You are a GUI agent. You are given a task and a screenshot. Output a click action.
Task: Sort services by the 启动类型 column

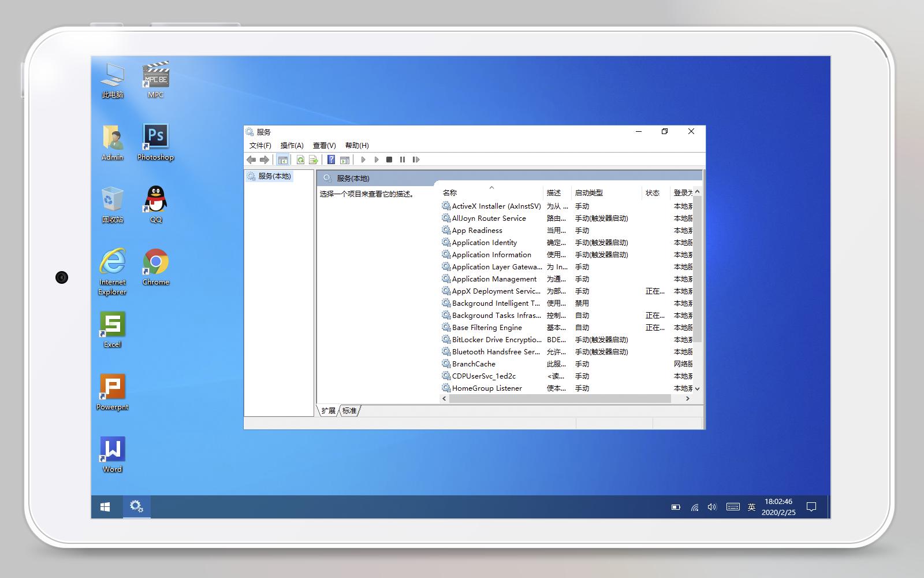(590, 192)
